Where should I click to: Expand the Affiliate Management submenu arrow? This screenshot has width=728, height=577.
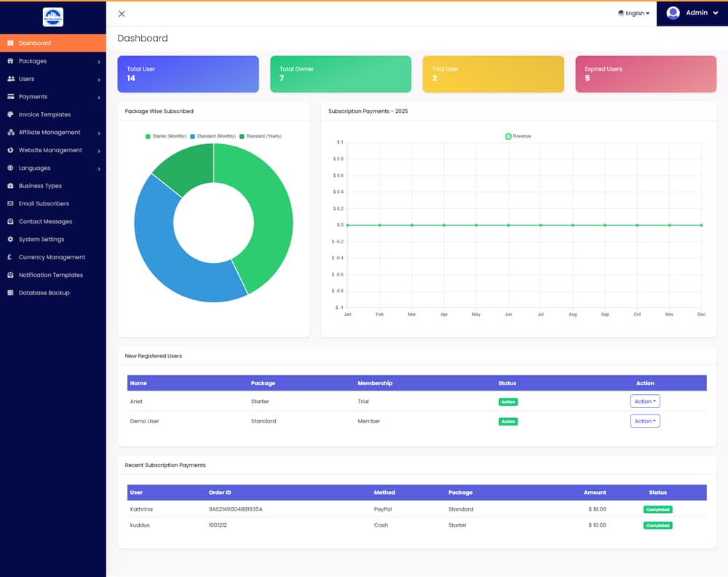pos(99,133)
